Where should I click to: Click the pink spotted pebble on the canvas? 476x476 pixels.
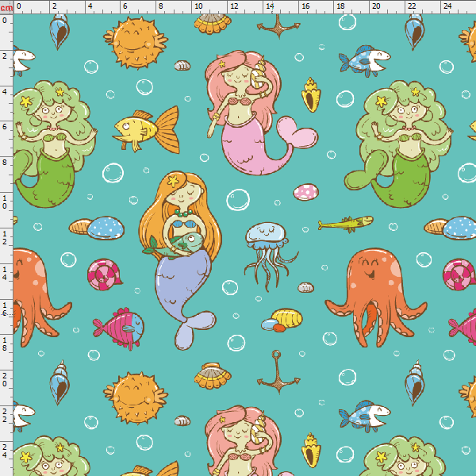click(x=305, y=192)
